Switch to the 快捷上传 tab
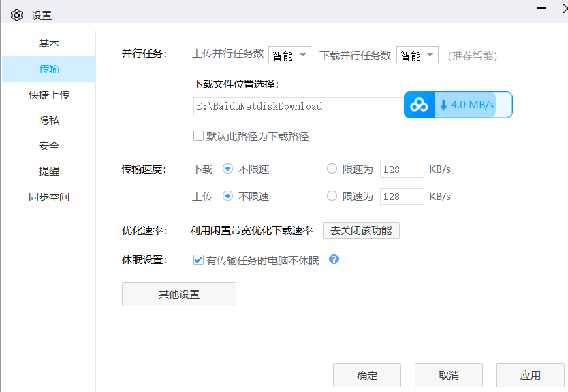568x392 pixels. [49, 94]
